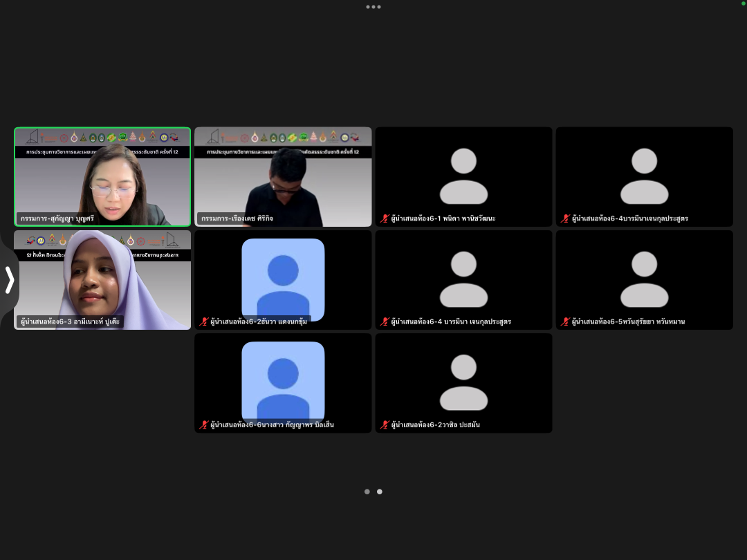Click muted mic icon for presenter 6-1 พนิดา
Image resolution: width=747 pixels, height=560 pixels.
tap(385, 218)
